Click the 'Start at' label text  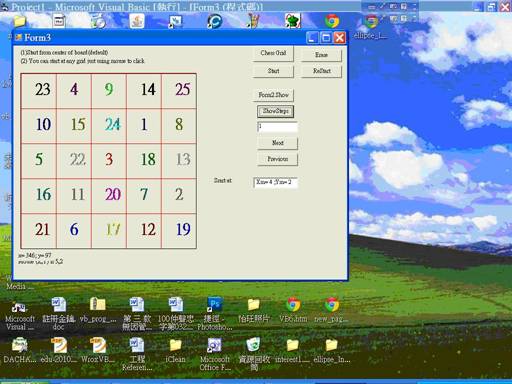pyautogui.click(x=223, y=180)
